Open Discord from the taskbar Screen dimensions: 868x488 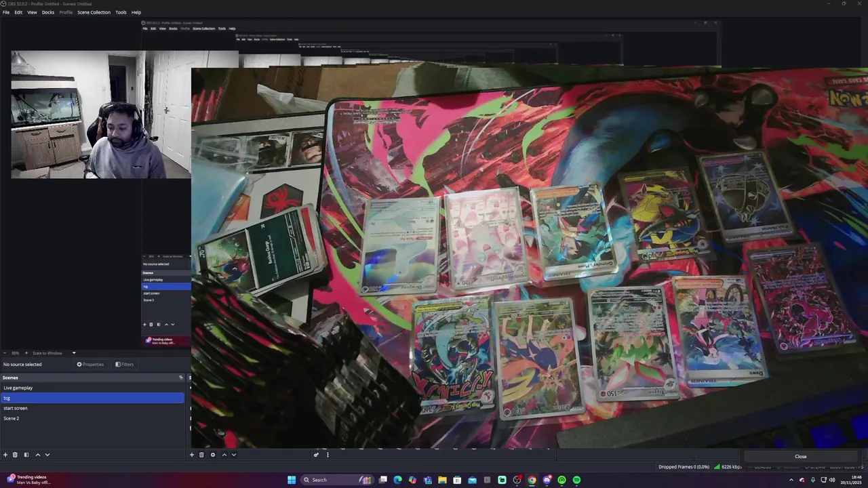point(547,480)
